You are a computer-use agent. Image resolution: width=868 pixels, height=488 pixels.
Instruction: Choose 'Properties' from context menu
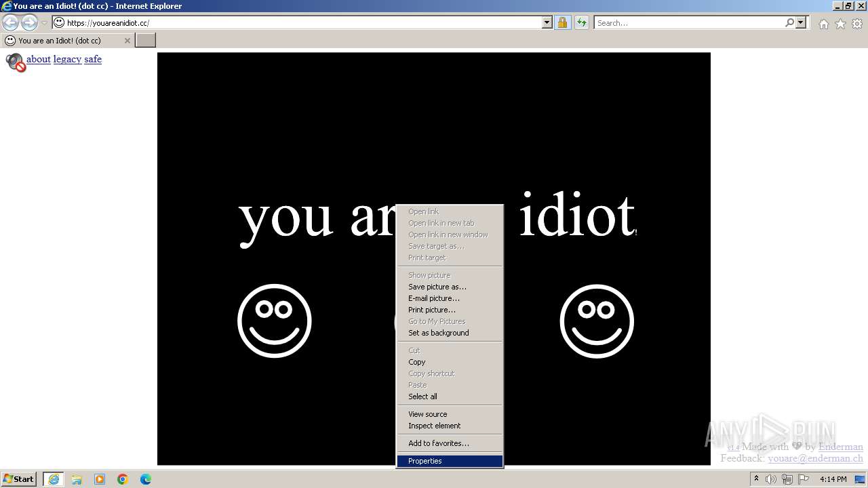[450, 461]
